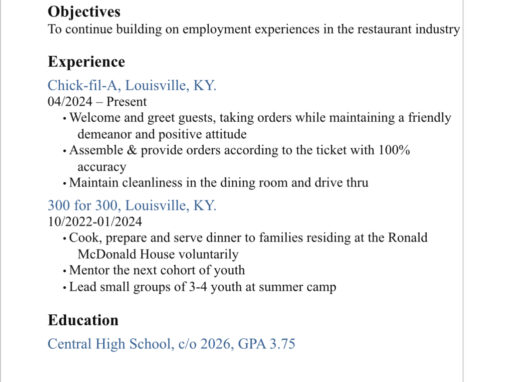Click the GPA 3.75 text
Viewport: 510px width, 382px height.
[x=267, y=344]
